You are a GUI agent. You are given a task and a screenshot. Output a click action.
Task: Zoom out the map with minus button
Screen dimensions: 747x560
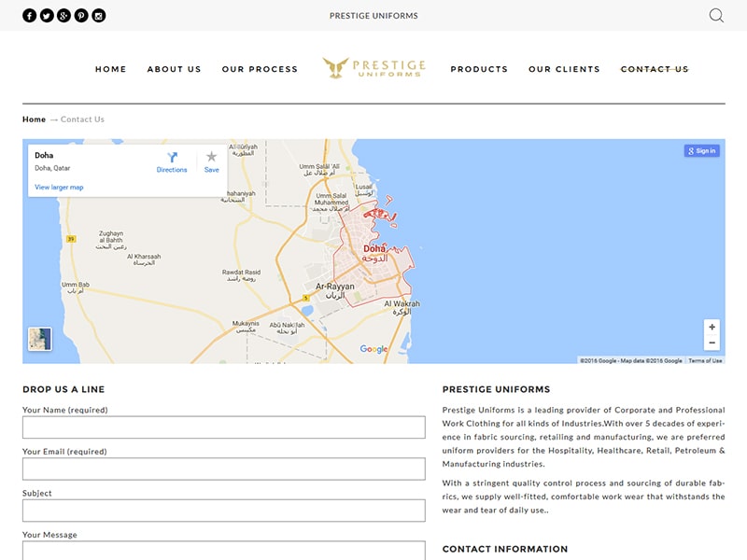click(x=712, y=343)
